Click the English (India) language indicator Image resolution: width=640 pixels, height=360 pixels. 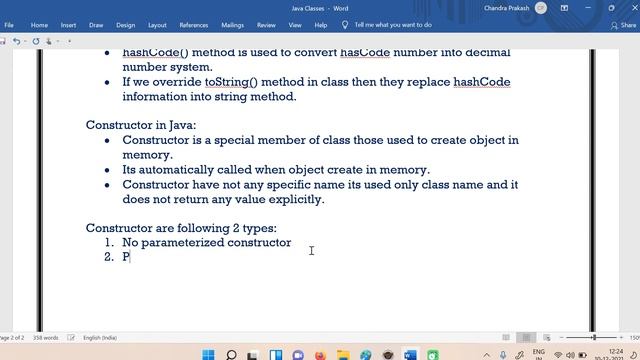[100, 338]
